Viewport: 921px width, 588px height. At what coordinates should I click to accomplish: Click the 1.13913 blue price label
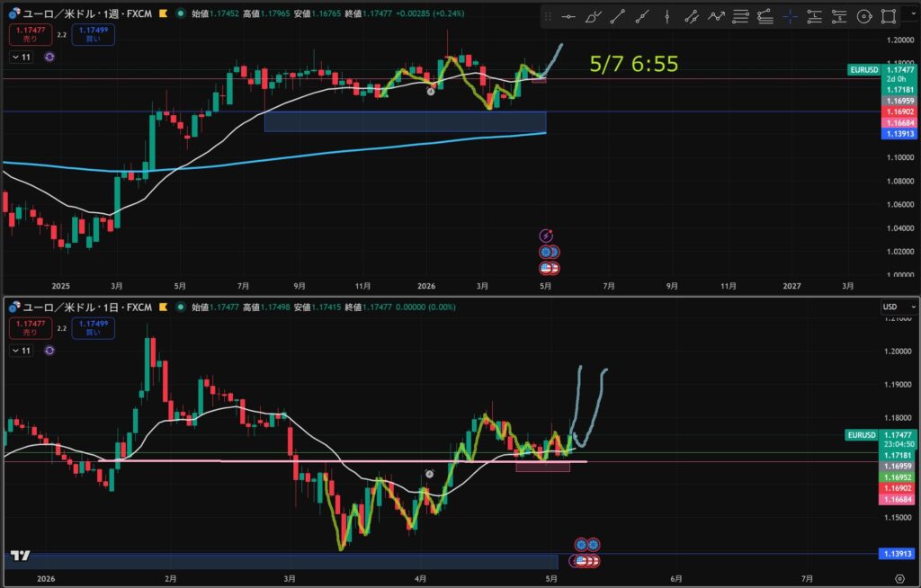click(899, 134)
